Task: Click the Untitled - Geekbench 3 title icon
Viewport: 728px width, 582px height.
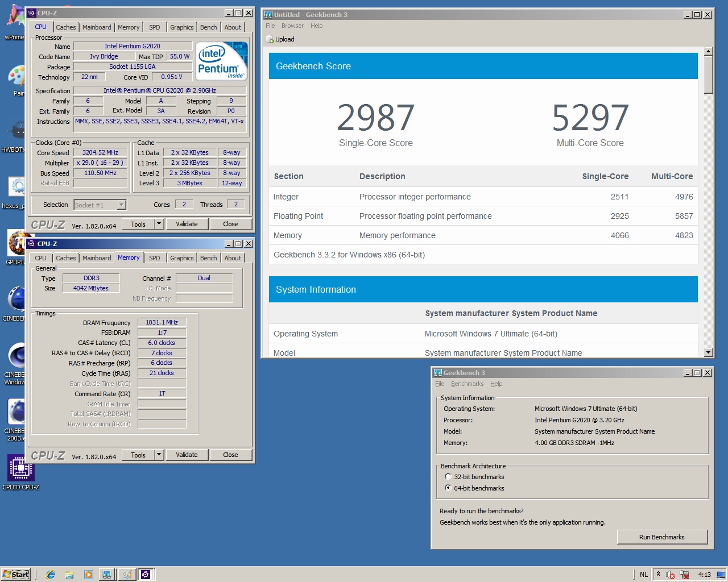Action: [268, 14]
